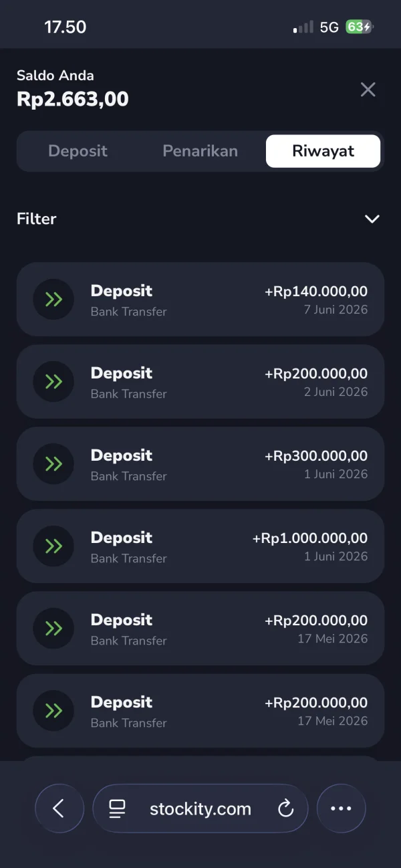Open page settings icon in address bar
Image resolution: width=401 pixels, height=868 pixels.
click(x=117, y=809)
